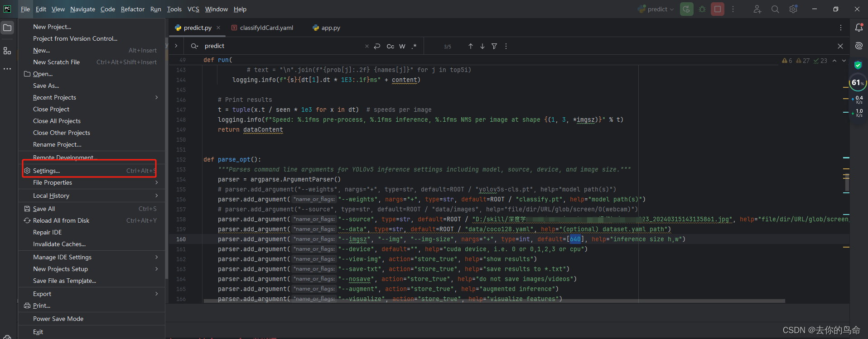868x339 pixels.
Task: Close the predict.py tab
Action: pyautogui.click(x=218, y=28)
